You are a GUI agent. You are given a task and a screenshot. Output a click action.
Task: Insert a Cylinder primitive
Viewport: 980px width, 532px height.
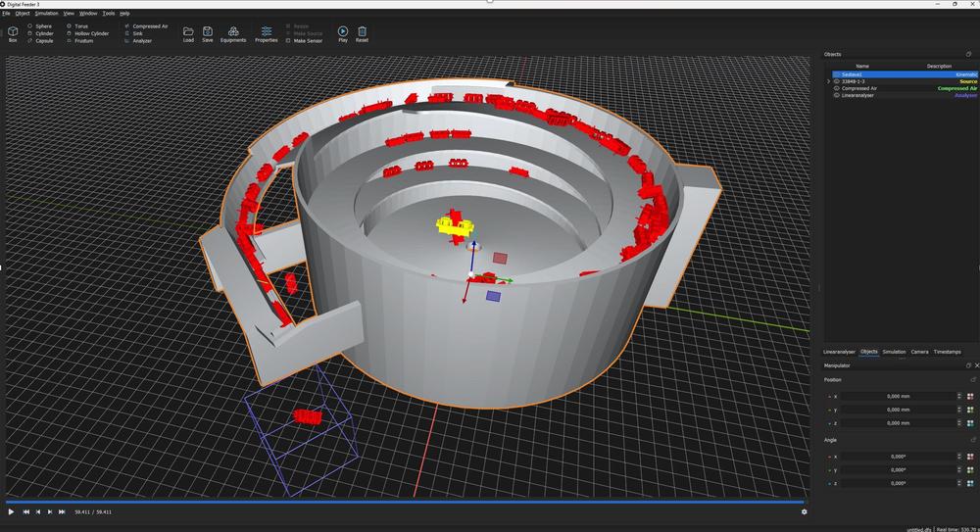point(40,33)
